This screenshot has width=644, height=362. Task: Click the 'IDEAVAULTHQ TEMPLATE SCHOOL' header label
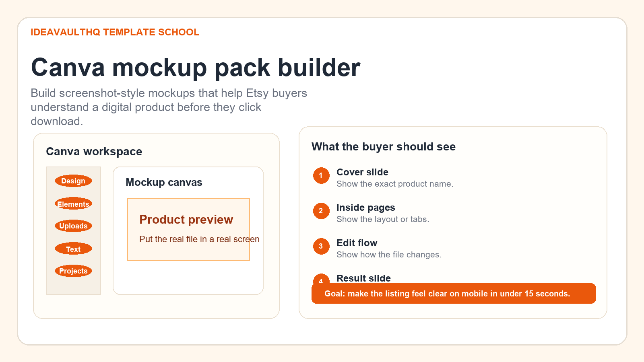pos(115,32)
